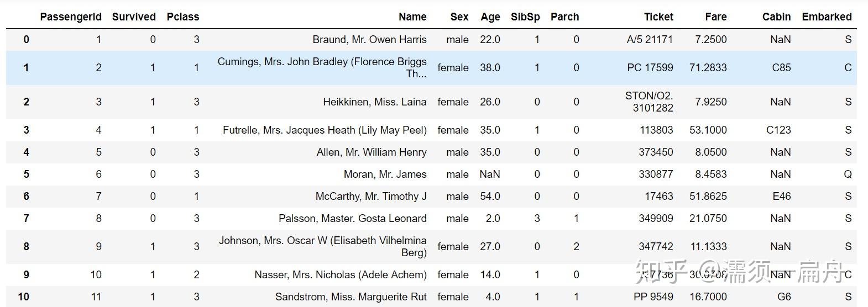Click the Pclass column header
The width and height of the screenshot is (868, 307).
(182, 17)
